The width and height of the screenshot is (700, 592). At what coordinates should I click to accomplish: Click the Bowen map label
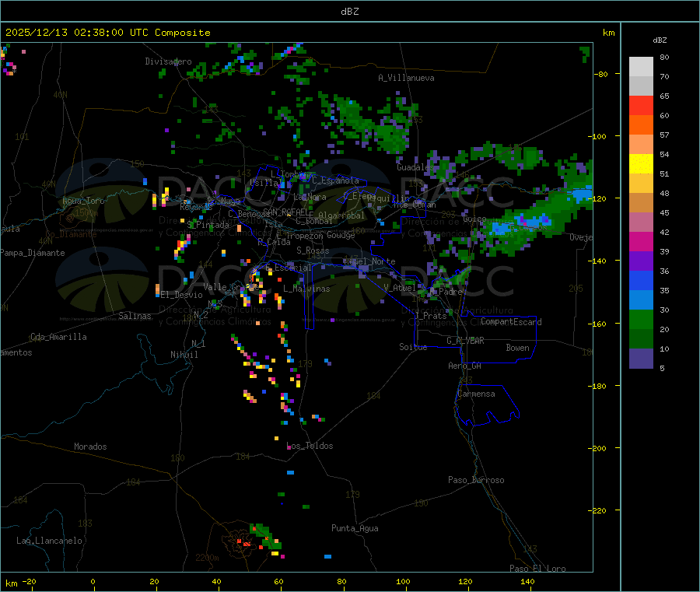pyautogui.click(x=517, y=348)
